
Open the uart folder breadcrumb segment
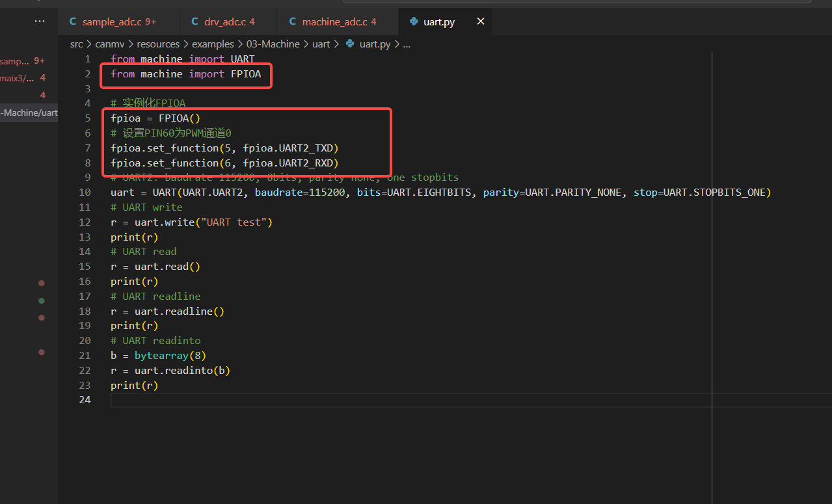tap(321, 44)
